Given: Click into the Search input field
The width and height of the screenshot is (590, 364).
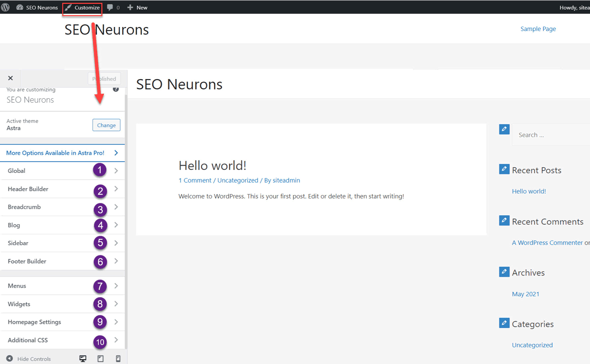Looking at the screenshot, I should pos(551,135).
